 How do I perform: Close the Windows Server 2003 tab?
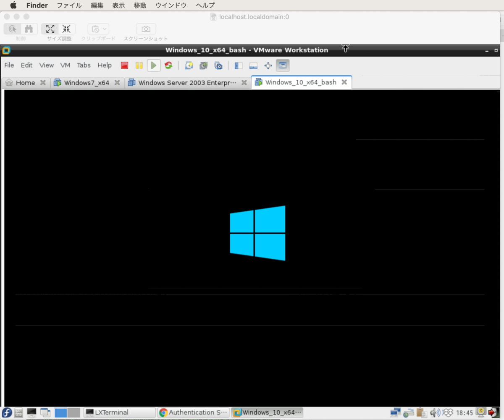point(244,83)
